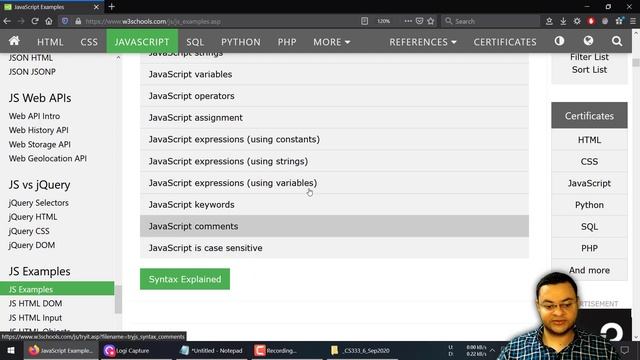Open Web Storage API in sidebar
Viewport: 640px width, 360px height.
40,144
